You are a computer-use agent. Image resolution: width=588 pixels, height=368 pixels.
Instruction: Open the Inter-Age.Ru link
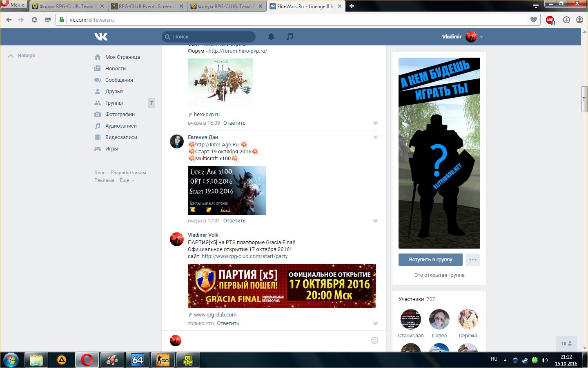point(217,145)
